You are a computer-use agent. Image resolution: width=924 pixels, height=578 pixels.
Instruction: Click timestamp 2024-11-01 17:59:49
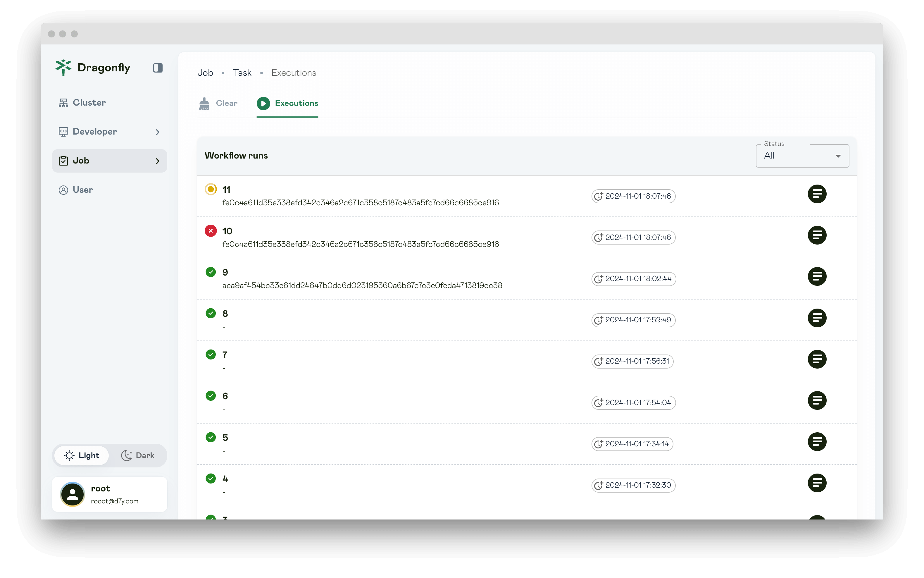pyautogui.click(x=634, y=320)
